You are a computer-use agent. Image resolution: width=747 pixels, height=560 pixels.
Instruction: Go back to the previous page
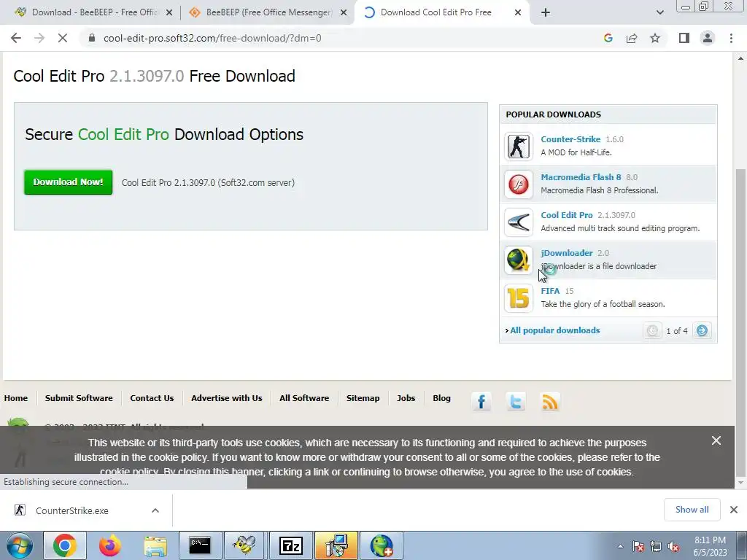click(x=16, y=38)
